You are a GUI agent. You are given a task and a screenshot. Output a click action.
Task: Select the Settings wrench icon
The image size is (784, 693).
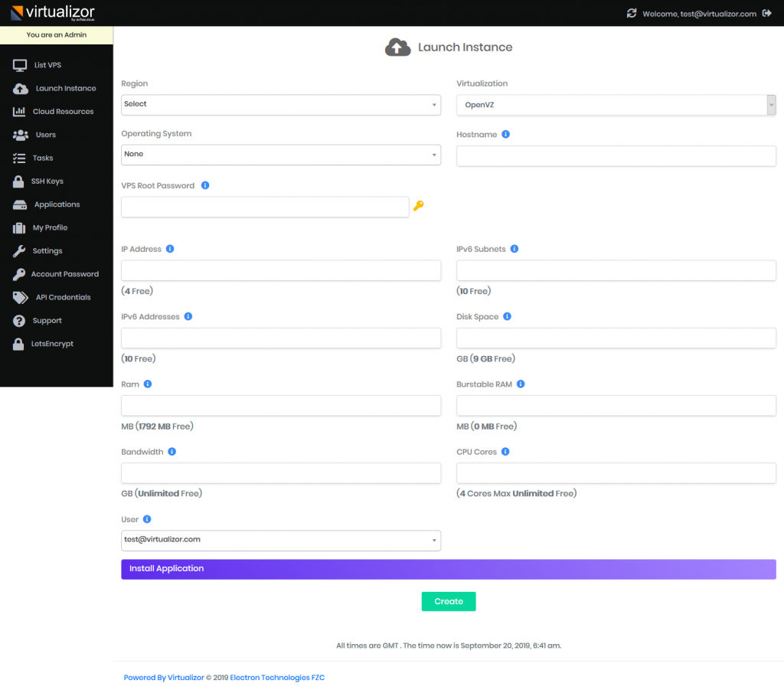19,250
